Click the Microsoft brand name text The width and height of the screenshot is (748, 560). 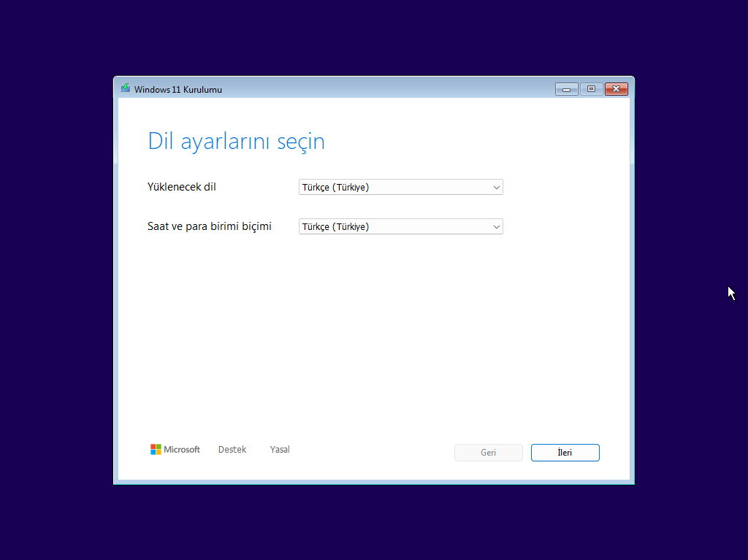183,449
